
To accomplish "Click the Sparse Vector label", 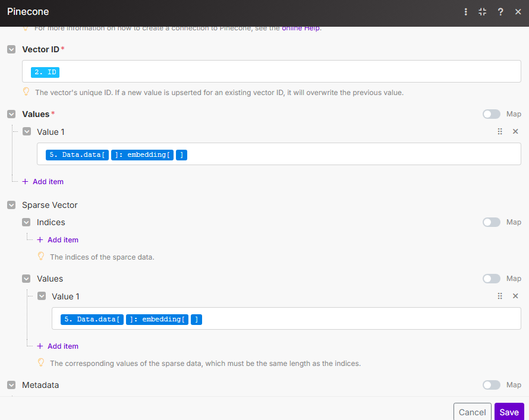I will pos(50,205).
